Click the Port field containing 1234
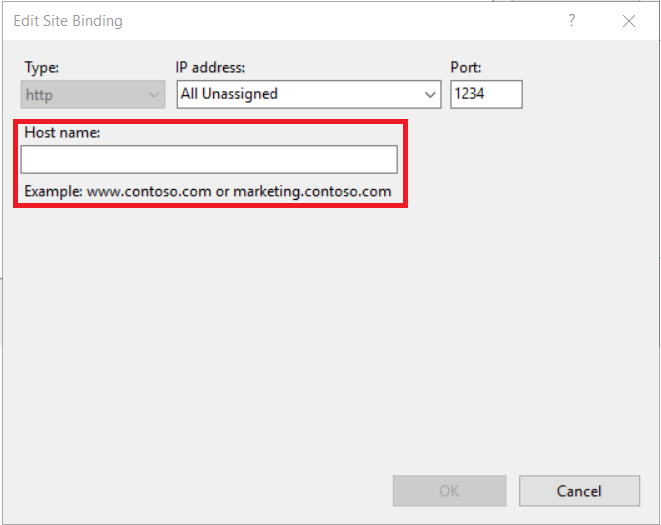 coord(486,94)
